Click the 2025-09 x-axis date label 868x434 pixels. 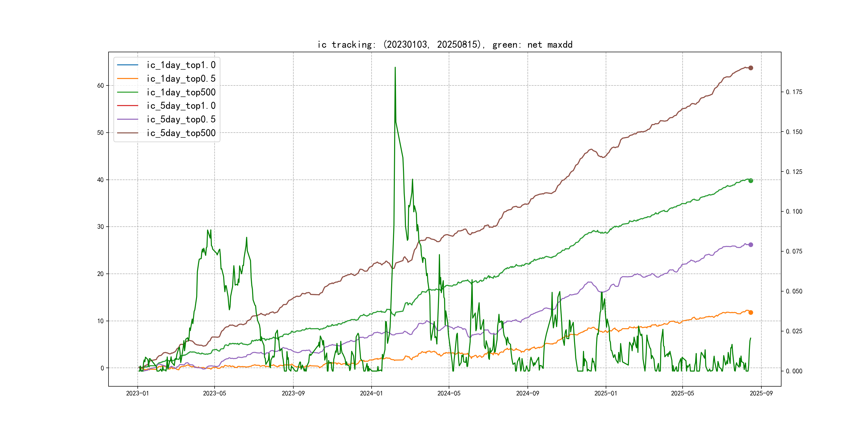[761, 393]
